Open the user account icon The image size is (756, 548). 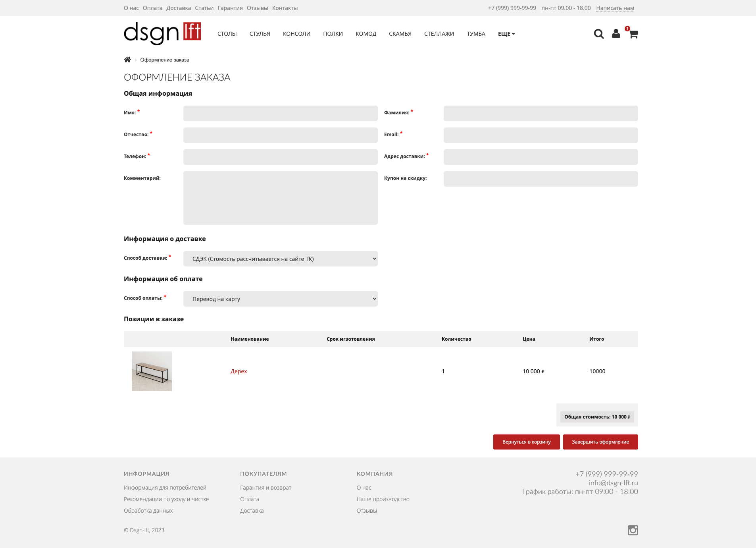[x=616, y=34]
